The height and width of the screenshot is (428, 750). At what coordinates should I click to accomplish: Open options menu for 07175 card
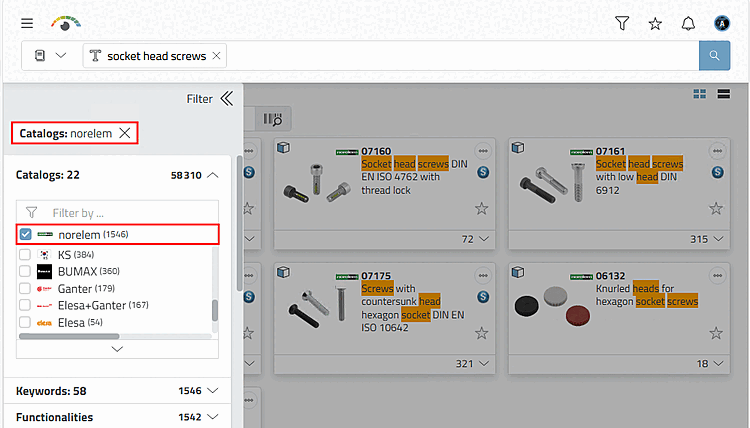click(x=483, y=275)
